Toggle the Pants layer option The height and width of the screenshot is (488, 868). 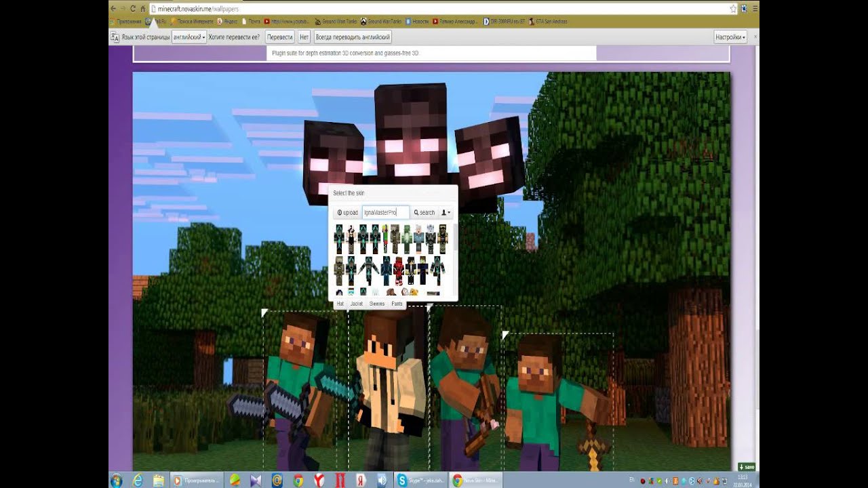(x=397, y=304)
